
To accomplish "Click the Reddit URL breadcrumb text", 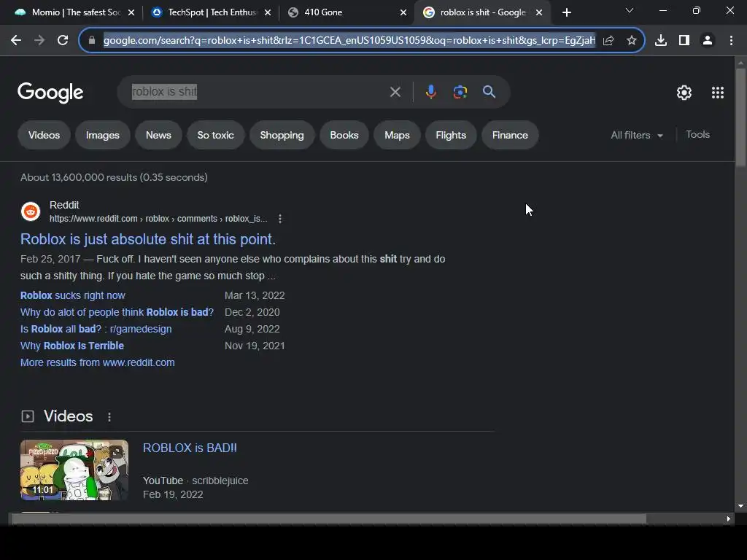I will pyautogui.click(x=158, y=219).
